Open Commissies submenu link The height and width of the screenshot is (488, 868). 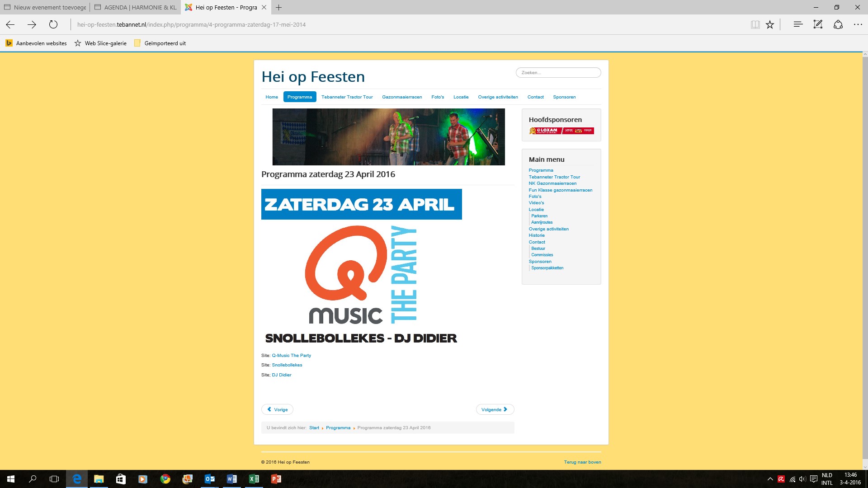click(x=542, y=255)
